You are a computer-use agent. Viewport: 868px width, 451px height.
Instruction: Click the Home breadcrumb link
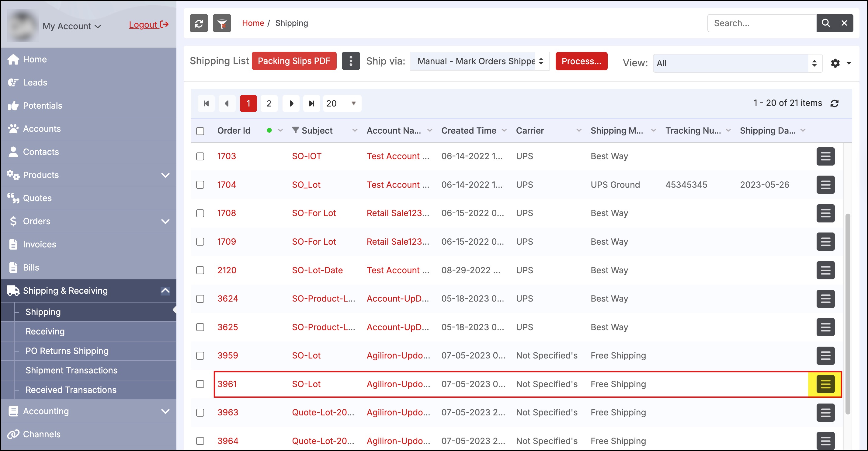(253, 23)
